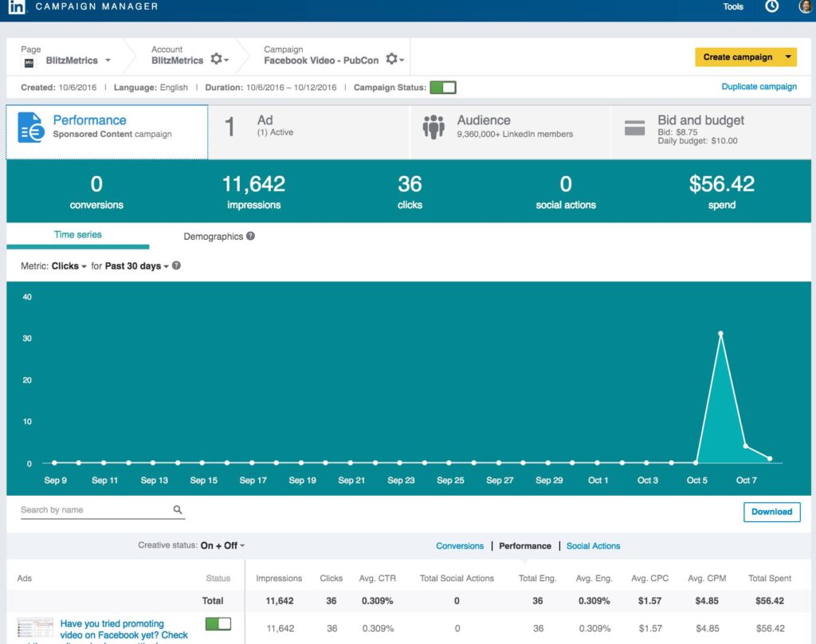The height and width of the screenshot is (644, 816).
Task: Click the Account BlitzMetrics breadcrumb
Action: [177, 55]
